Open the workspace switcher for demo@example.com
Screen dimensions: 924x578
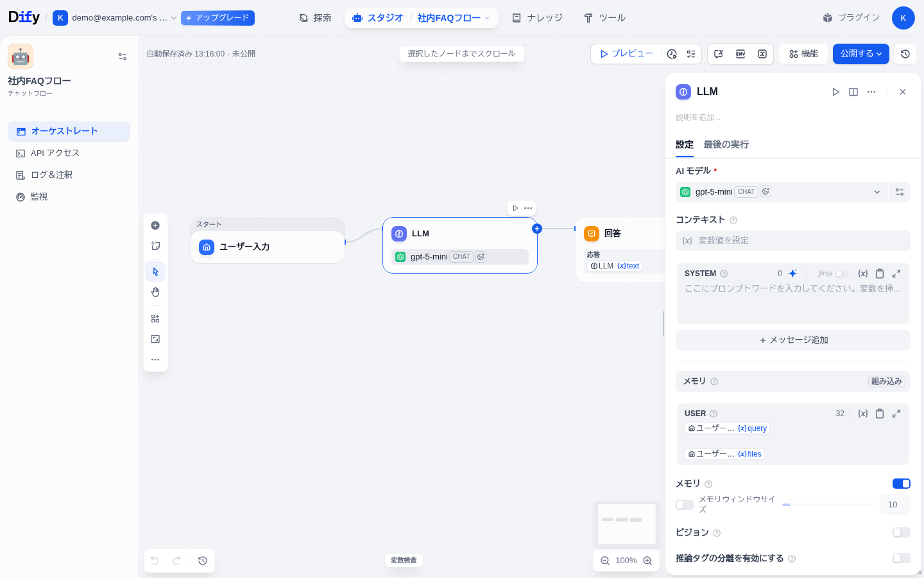point(115,18)
